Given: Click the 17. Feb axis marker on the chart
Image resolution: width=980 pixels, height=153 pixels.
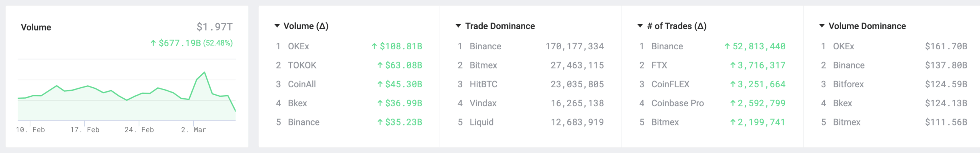Looking at the screenshot, I should tap(85, 130).
